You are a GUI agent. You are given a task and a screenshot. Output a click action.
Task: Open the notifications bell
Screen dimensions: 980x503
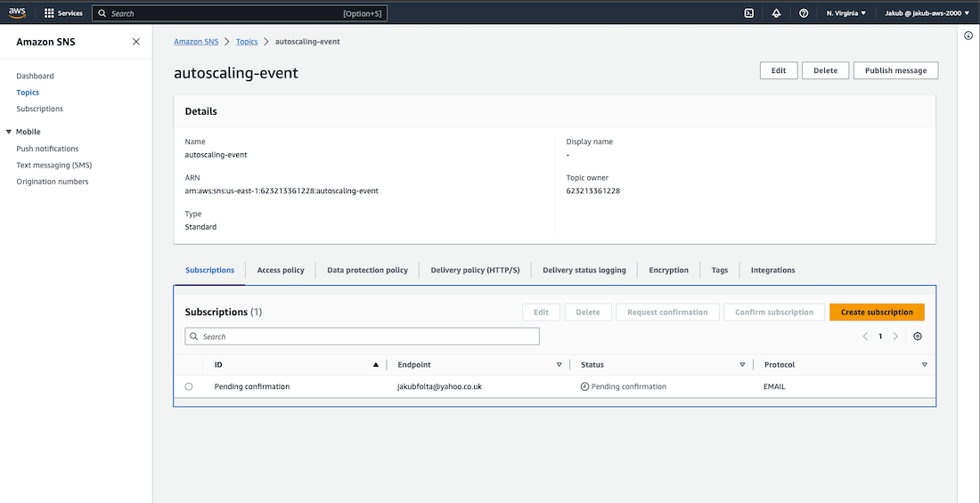tap(776, 13)
